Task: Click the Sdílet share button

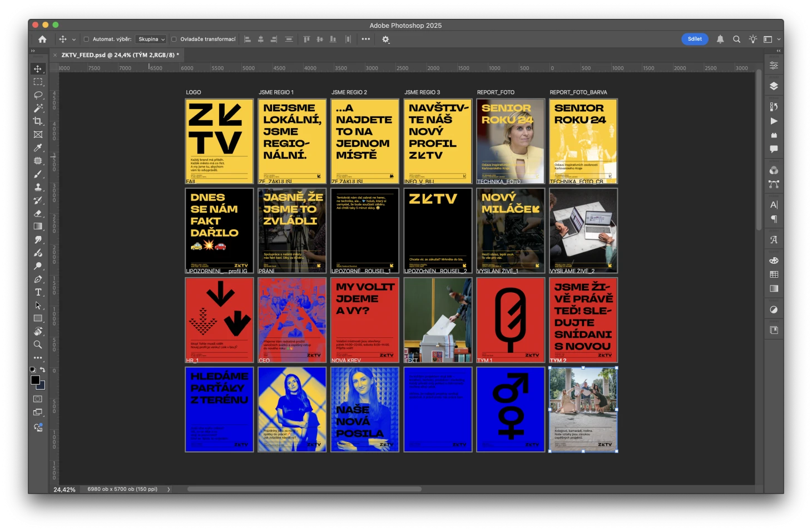Action: tap(695, 39)
